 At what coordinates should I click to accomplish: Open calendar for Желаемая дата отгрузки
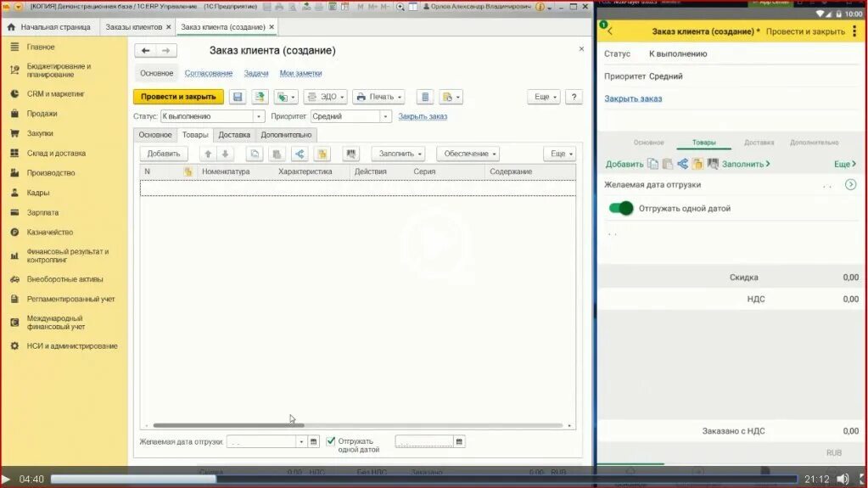coord(313,441)
